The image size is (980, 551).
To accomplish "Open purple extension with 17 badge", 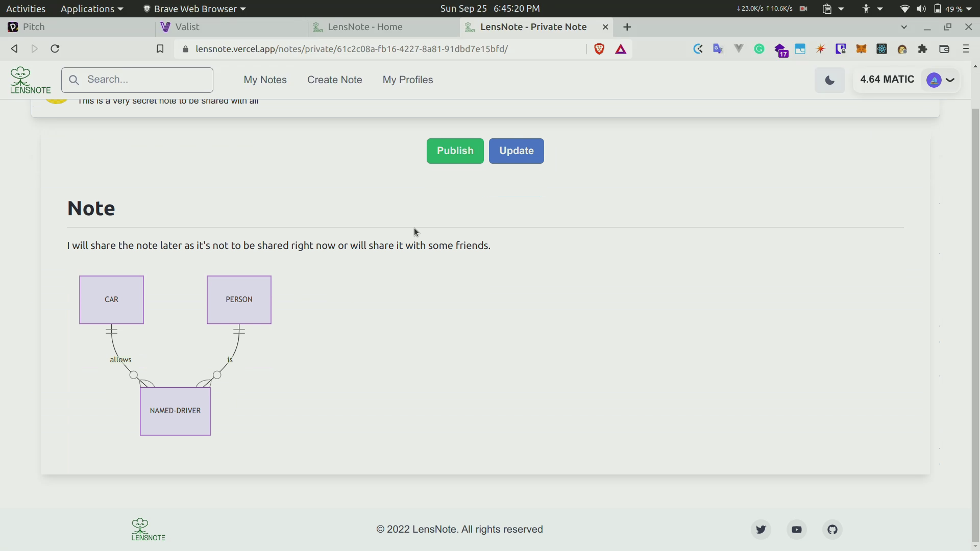I will (x=780, y=50).
